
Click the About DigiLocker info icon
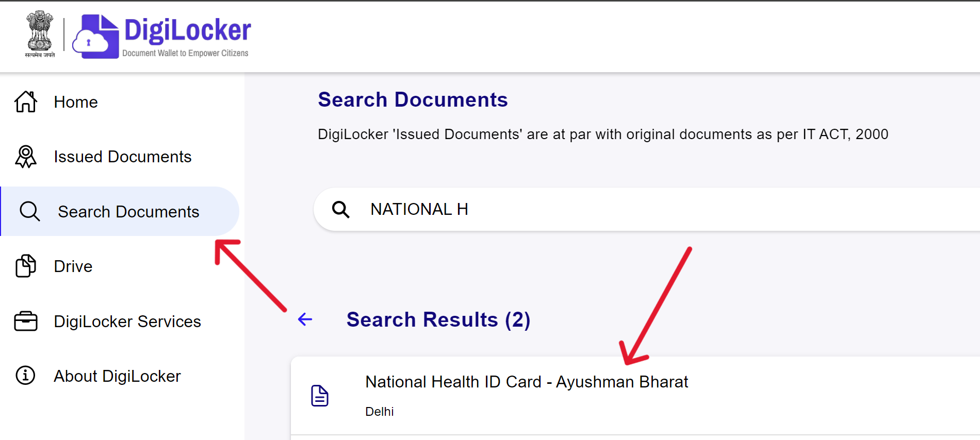coord(24,376)
